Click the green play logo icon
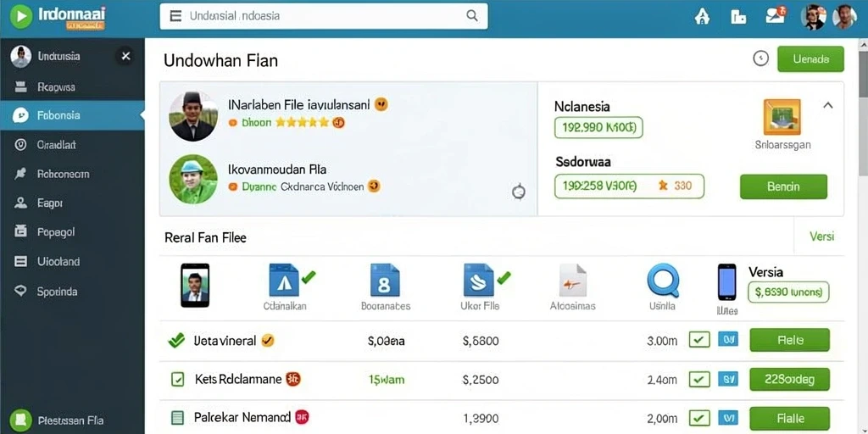The height and width of the screenshot is (434, 868). coord(21,17)
